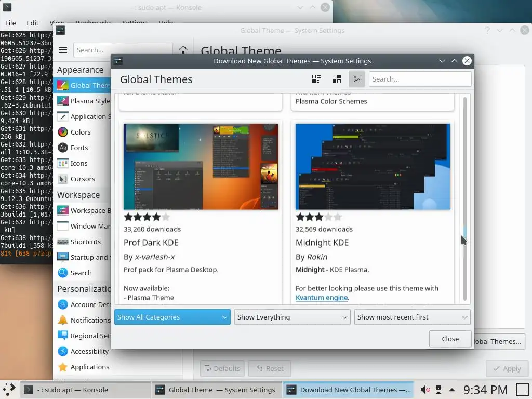Switch to icons grid view mode
The width and height of the screenshot is (532, 399).
click(x=337, y=79)
